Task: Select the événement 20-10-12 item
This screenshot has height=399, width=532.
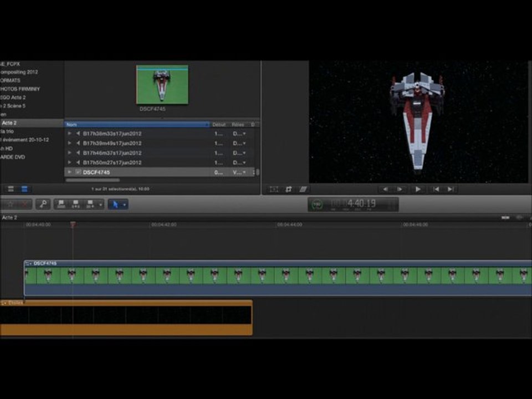Action: pos(25,140)
